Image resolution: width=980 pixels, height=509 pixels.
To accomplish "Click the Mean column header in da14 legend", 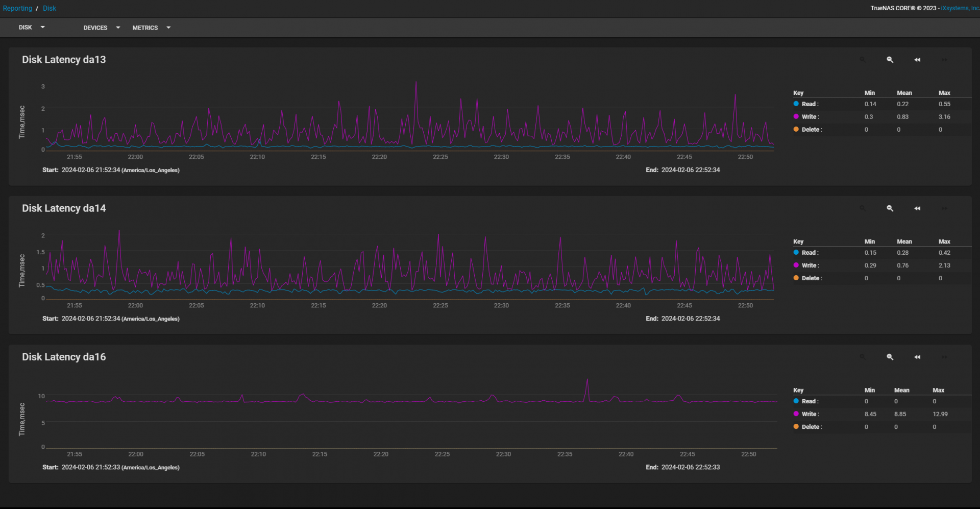I will coord(904,241).
